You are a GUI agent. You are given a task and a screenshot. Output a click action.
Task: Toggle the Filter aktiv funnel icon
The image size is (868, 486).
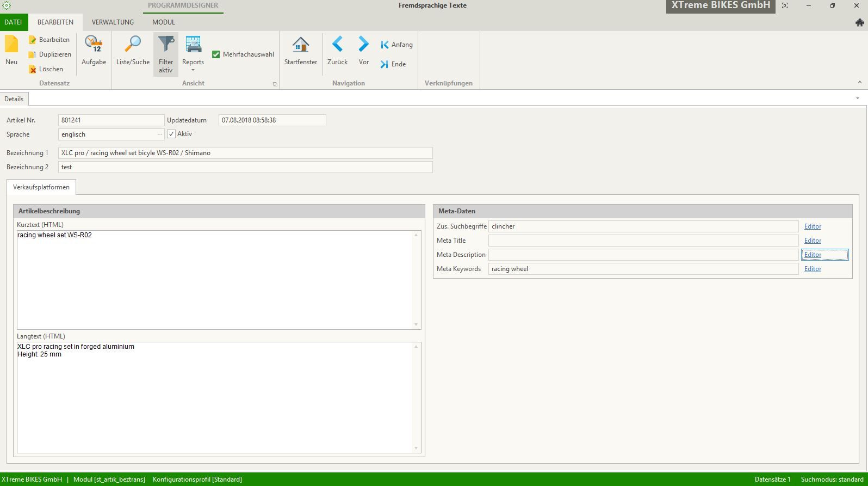pyautogui.click(x=166, y=44)
